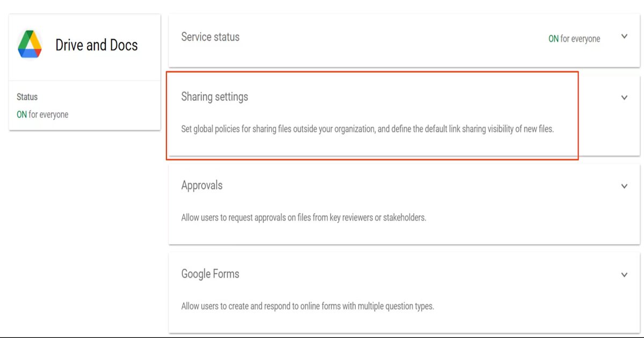Click the Approvals description about key reviewers
Image resolution: width=644 pixels, height=338 pixels.
point(304,218)
